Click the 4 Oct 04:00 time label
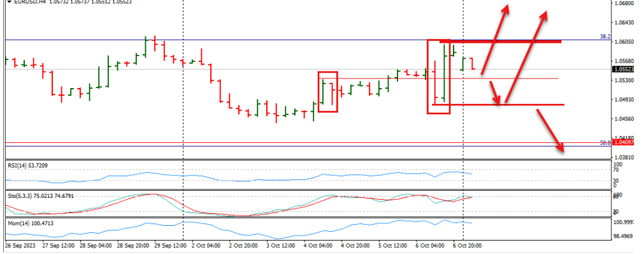This screenshot has width=644, height=254. tap(318, 246)
